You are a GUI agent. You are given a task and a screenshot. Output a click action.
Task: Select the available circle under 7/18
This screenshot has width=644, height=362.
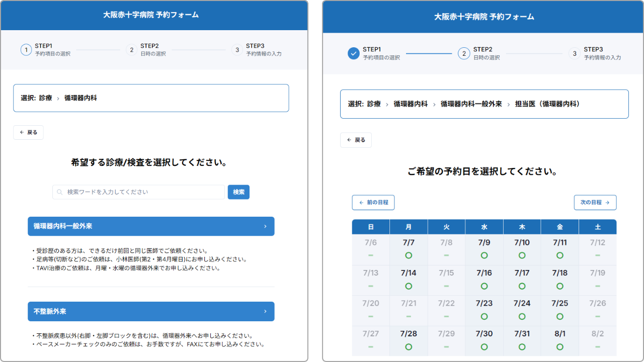[560, 286]
